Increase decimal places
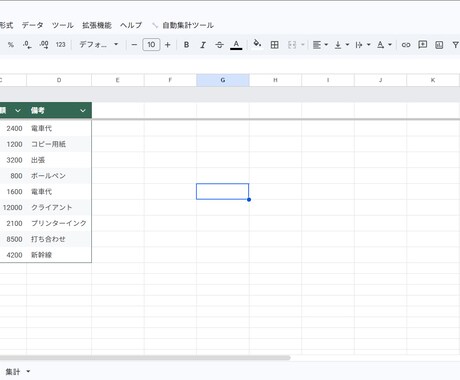This screenshot has width=460, height=380. (x=44, y=45)
